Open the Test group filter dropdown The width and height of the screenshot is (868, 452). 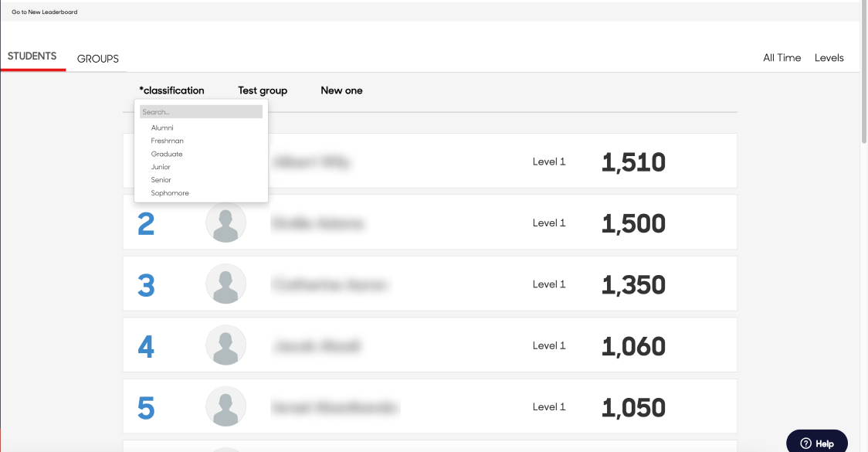(x=263, y=90)
